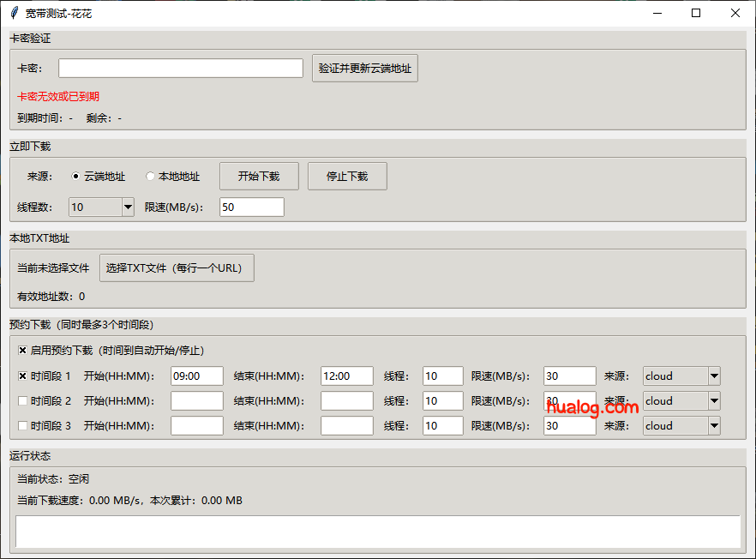756x559 pixels.
Task: Click the 卡密 input field
Action: pyautogui.click(x=180, y=68)
